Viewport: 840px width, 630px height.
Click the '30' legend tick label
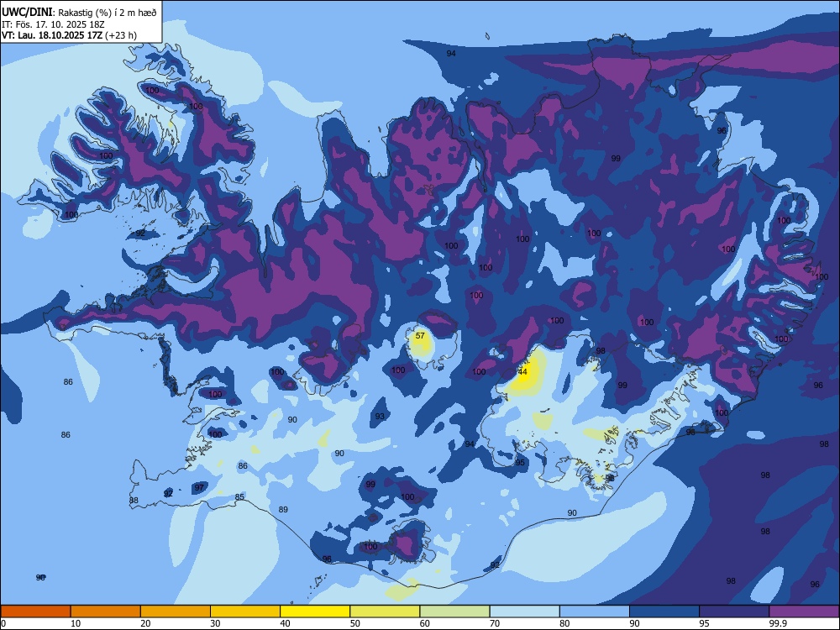[x=215, y=623]
